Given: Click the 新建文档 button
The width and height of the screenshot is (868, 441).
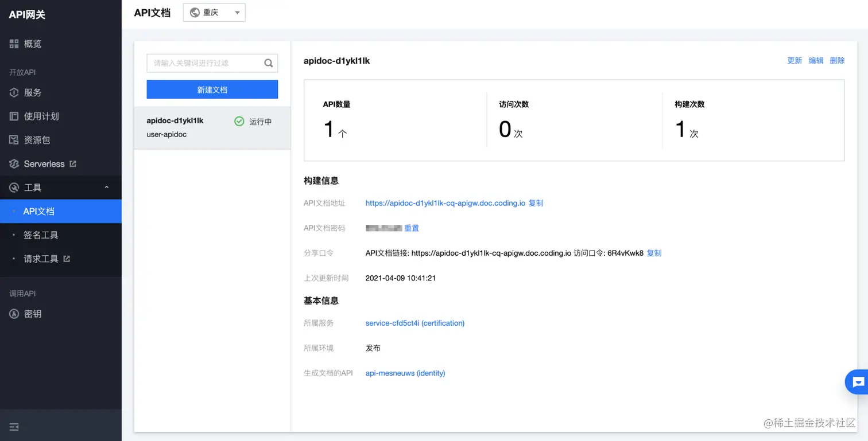Looking at the screenshot, I should click(212, 89).
